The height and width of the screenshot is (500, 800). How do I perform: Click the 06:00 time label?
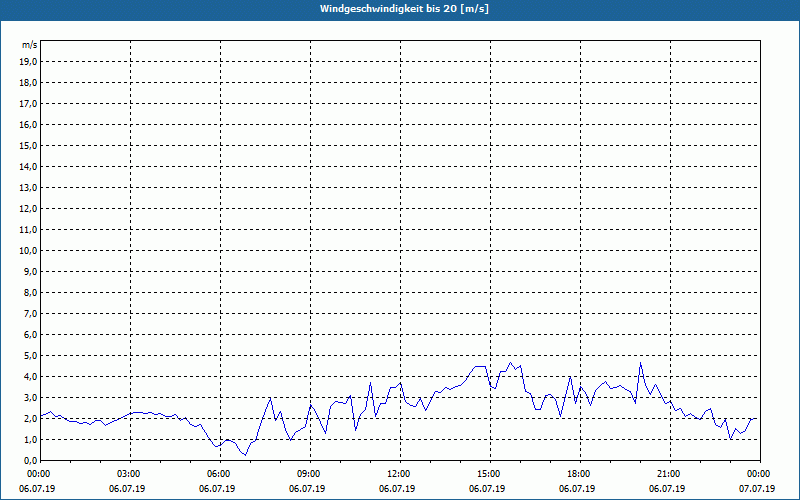220,474
